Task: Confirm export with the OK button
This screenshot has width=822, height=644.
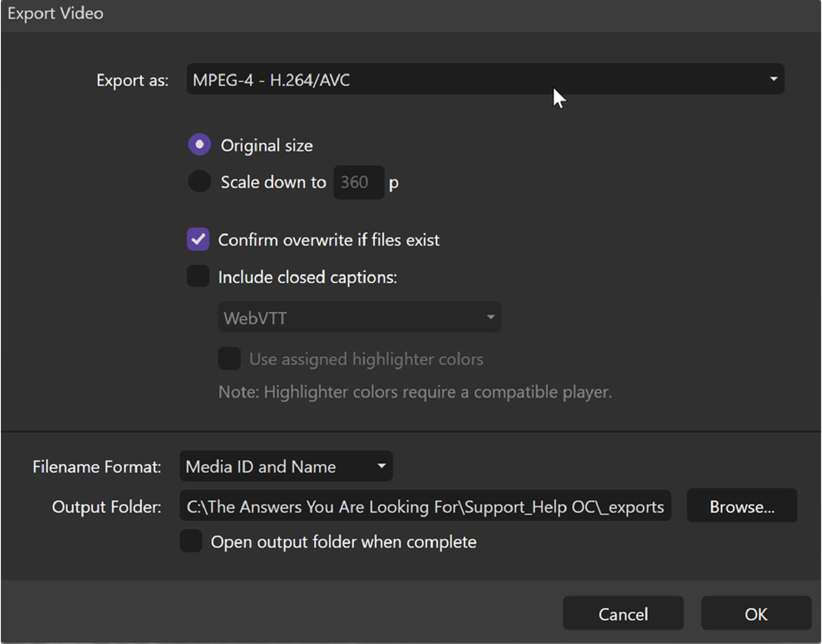Action: [x=756, y=614]
